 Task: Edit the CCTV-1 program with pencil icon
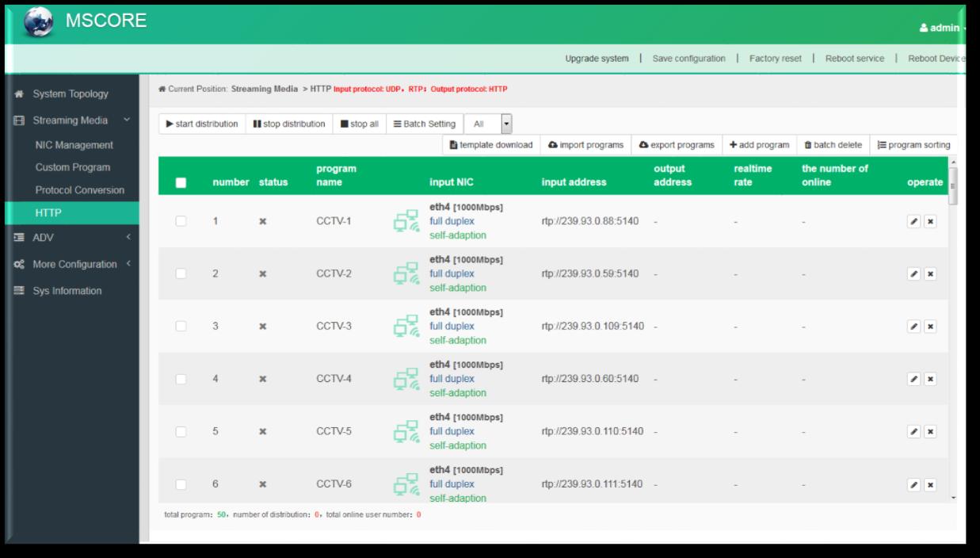tap(914, 221)
